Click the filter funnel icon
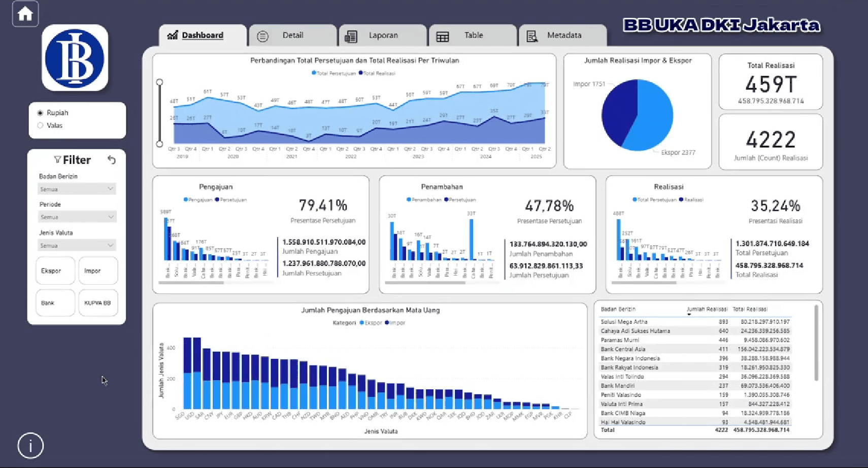This screenshot has height=468, width=868. 57,159
